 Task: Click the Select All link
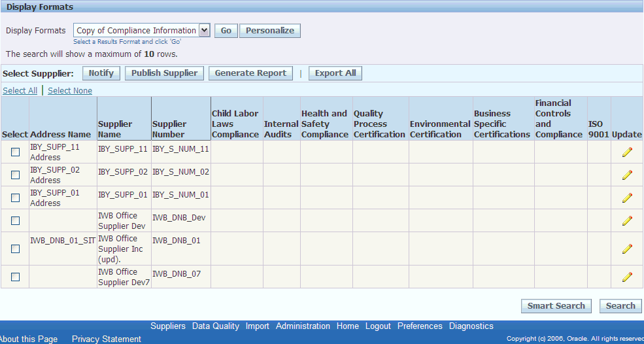(x=20, y=90)
